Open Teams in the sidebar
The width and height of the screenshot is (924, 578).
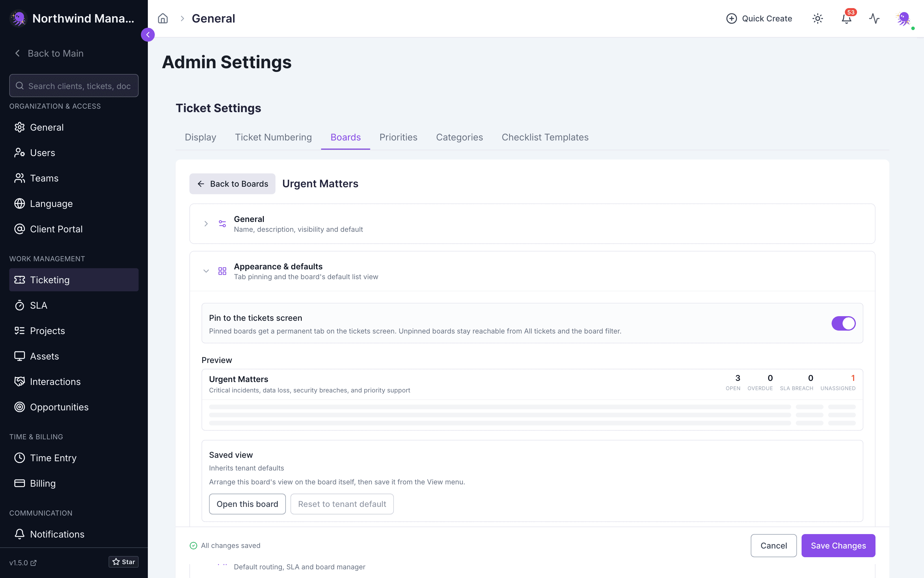click(74, 178)
